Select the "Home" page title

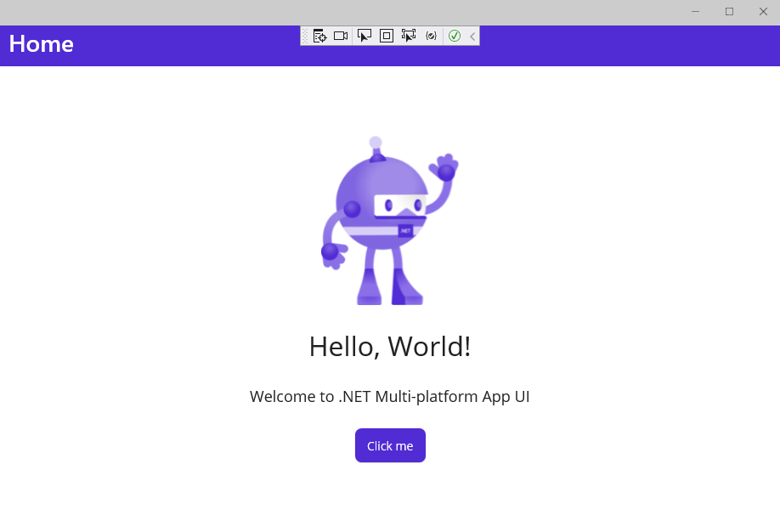point(41,44)
